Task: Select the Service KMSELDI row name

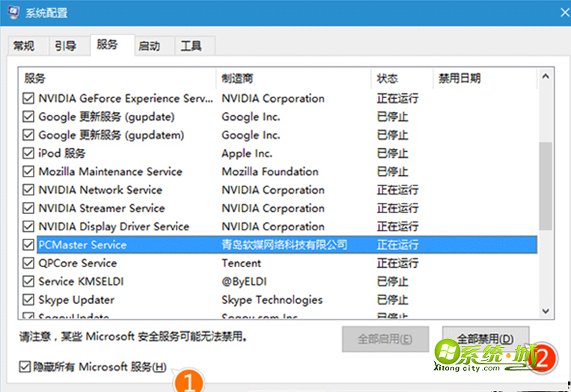Action: tap(81, 281)
